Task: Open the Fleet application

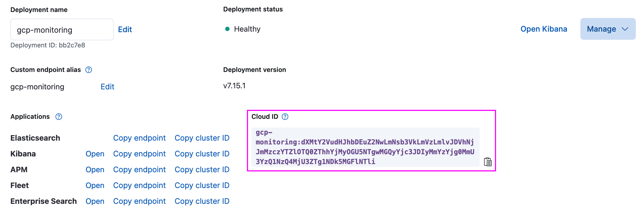Action: coord(95,185)
